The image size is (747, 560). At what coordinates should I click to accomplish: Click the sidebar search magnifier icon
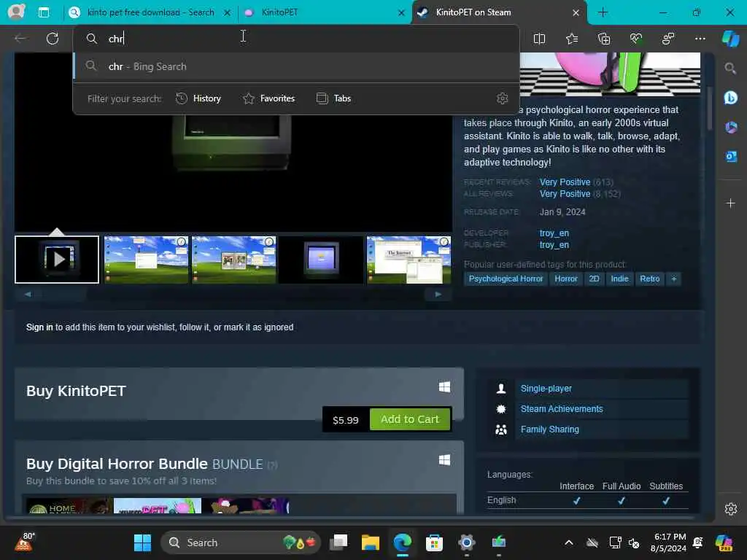point(730,69)
